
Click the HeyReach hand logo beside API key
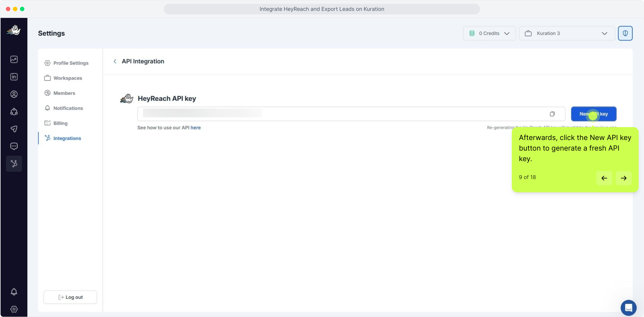click(127, 99)
